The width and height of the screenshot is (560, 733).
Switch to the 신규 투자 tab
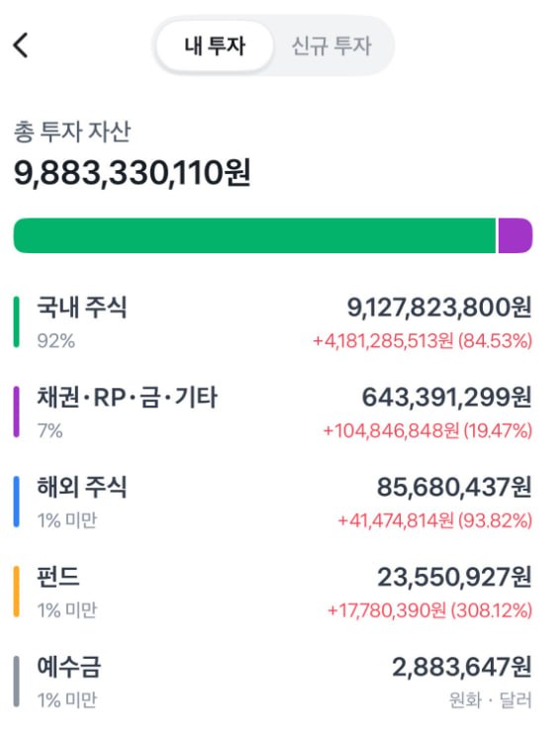(331, 46)
